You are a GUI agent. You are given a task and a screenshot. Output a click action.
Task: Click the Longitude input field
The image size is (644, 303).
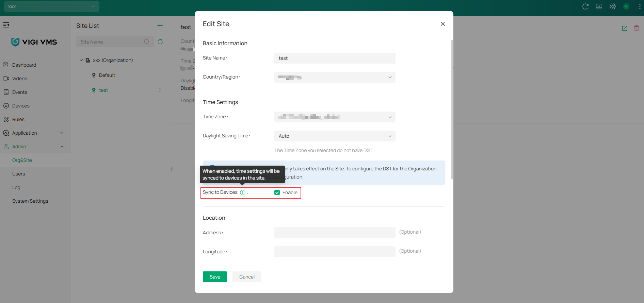[x=335, y=252]
